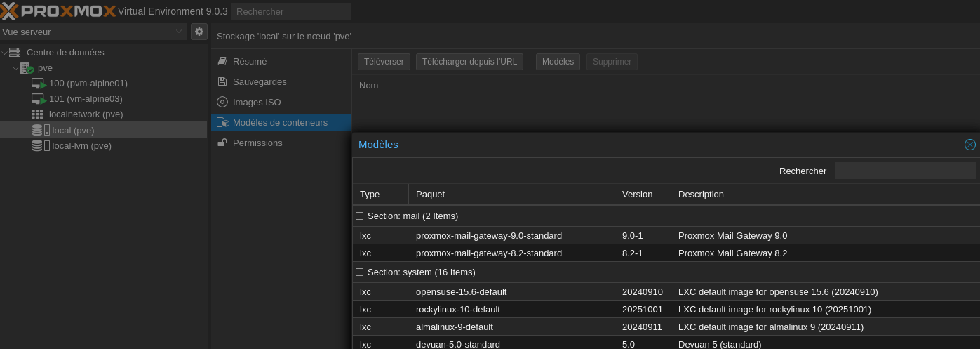Click the Téléverser button

(x=384, y=62)
